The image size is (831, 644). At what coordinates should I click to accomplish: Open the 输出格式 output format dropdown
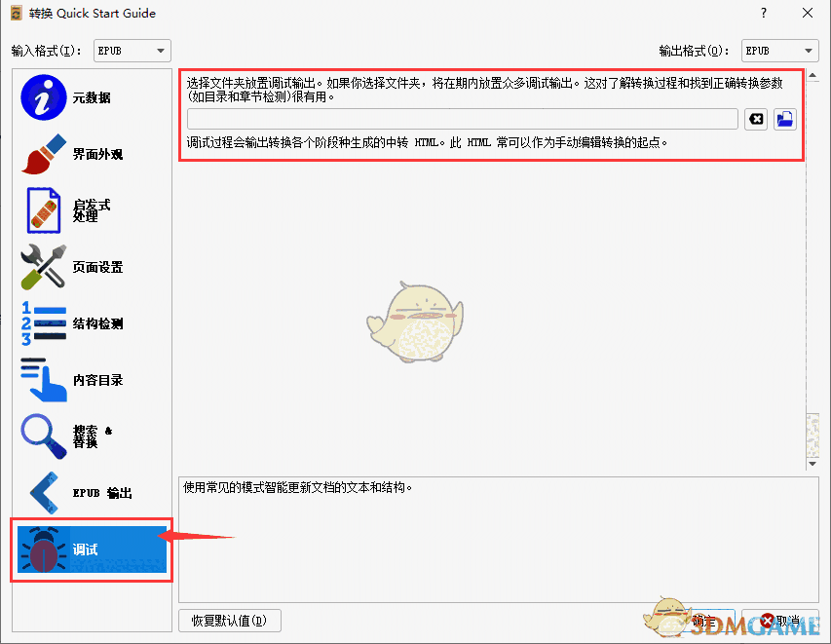tap(779, 50)
